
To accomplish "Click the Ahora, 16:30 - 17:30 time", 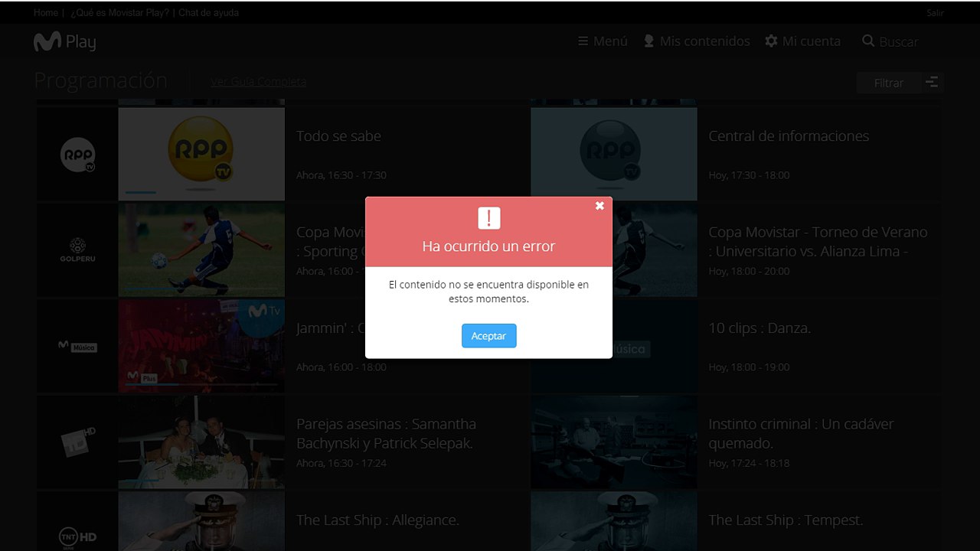I will [341, 175].
